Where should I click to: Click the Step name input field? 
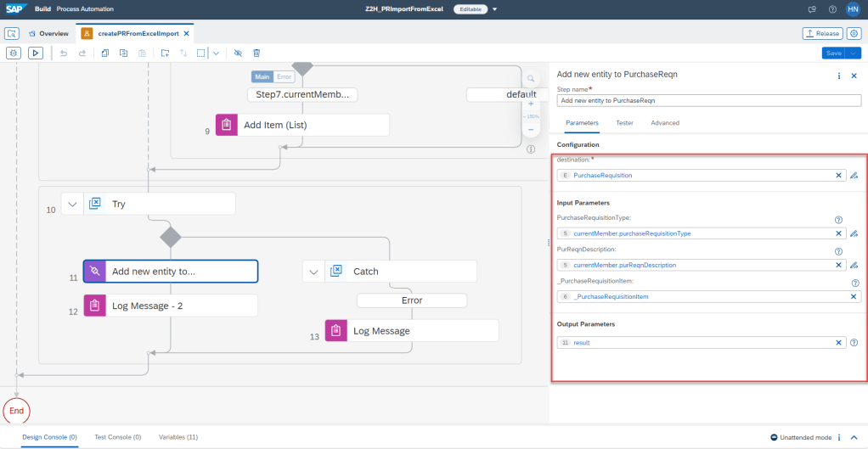click(x=708, y=100)
